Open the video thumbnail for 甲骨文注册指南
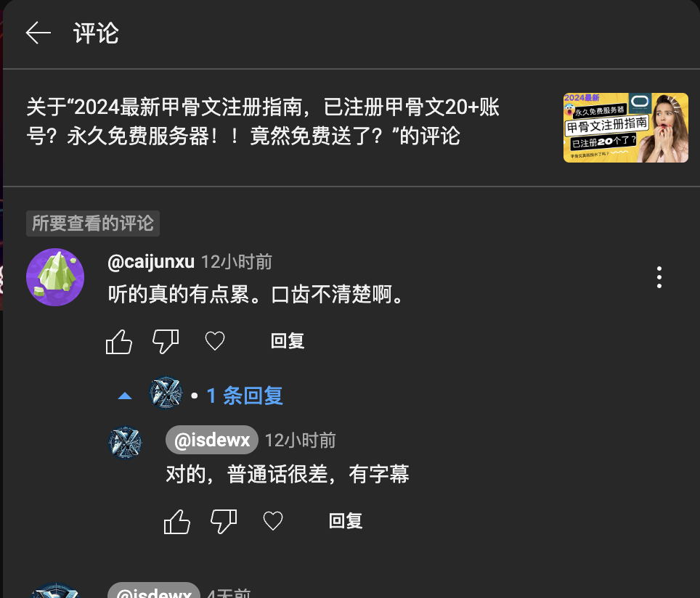This screenshot has height=598, width=700. pyautogui.click(x=625, y=128)
